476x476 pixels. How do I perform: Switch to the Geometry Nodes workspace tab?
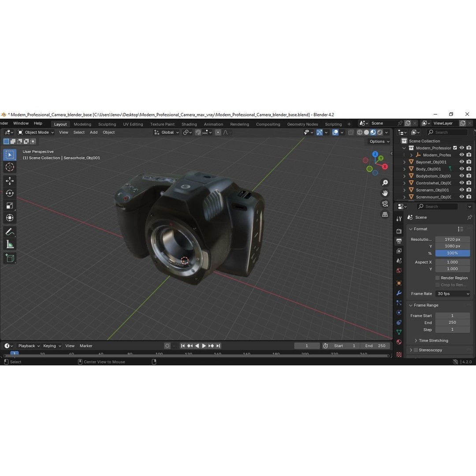pyautogui.click(x=302, y=124)
